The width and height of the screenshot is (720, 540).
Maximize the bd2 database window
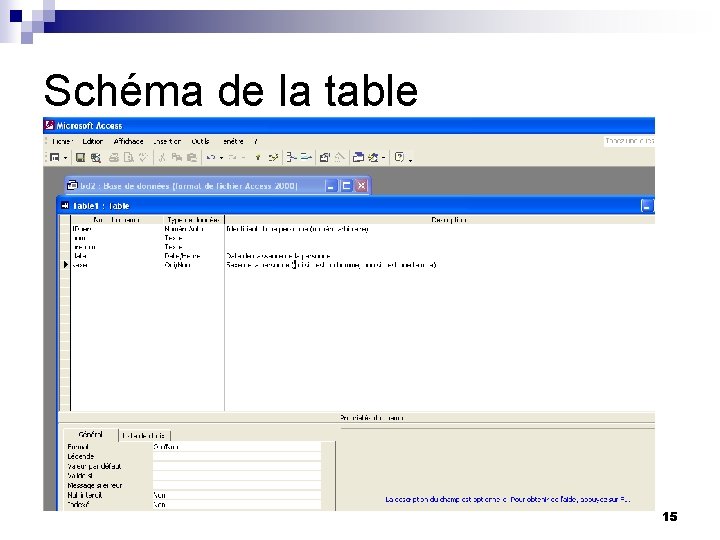[x=346, y=186]
